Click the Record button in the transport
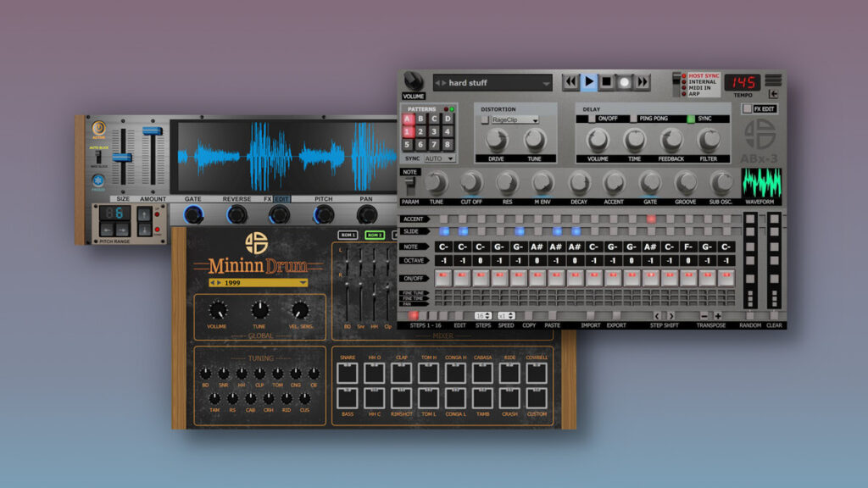 pos(625,82)
